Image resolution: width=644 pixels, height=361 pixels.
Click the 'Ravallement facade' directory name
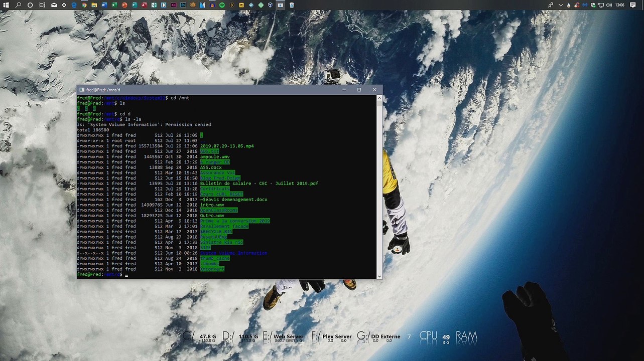tap(224, 226)
